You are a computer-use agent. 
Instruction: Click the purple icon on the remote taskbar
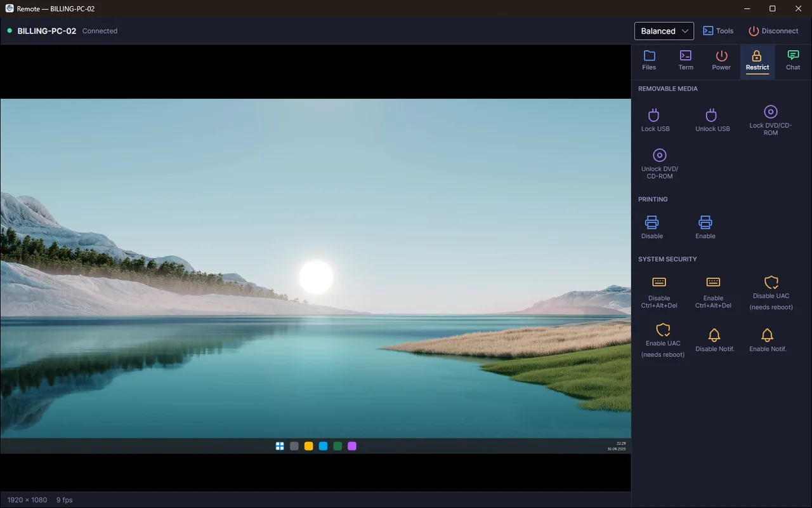[x=352, y=446]
